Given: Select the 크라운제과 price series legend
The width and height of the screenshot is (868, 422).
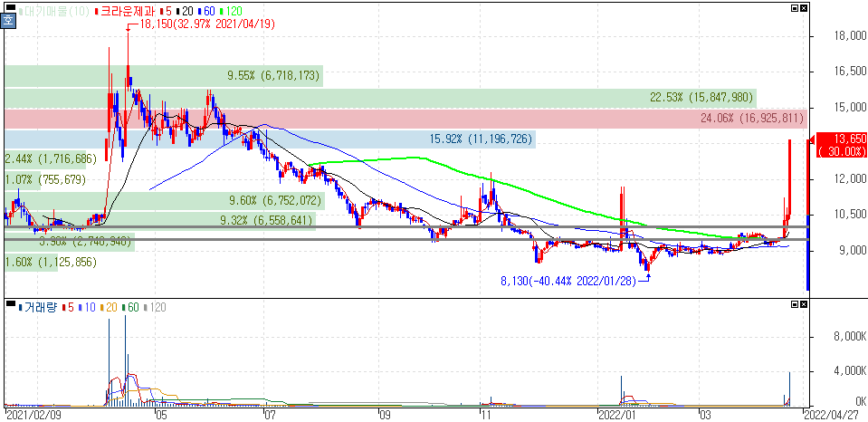Looking at the screenshot, I should click(x=126, y=11).
